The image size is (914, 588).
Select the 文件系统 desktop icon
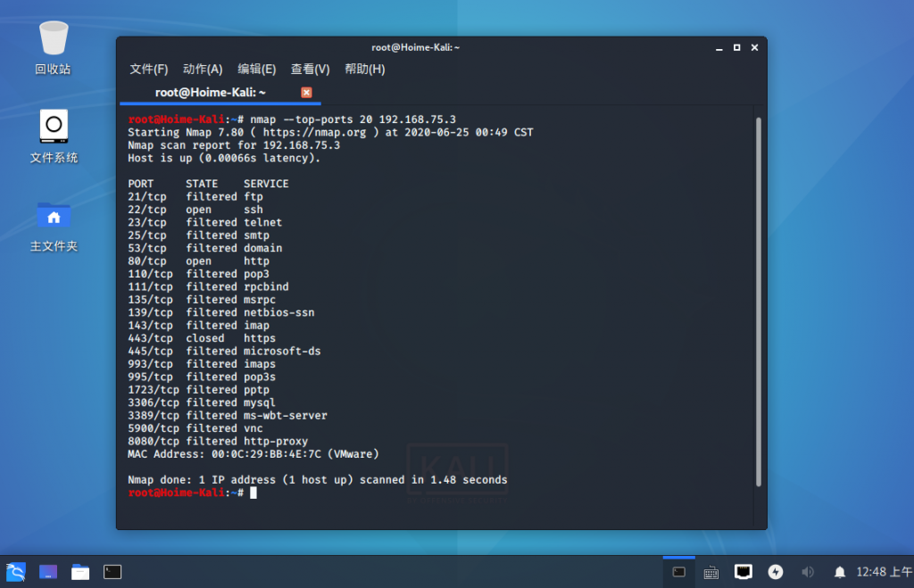point(53,137)
